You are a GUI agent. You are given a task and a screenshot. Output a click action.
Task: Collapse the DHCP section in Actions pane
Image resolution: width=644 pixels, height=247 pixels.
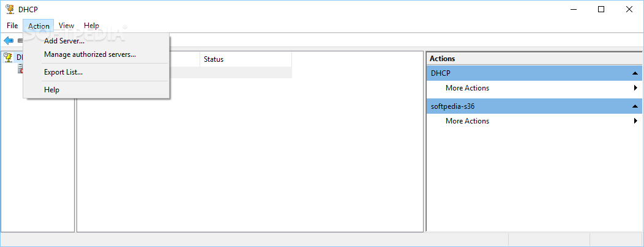tap(635, 73)
